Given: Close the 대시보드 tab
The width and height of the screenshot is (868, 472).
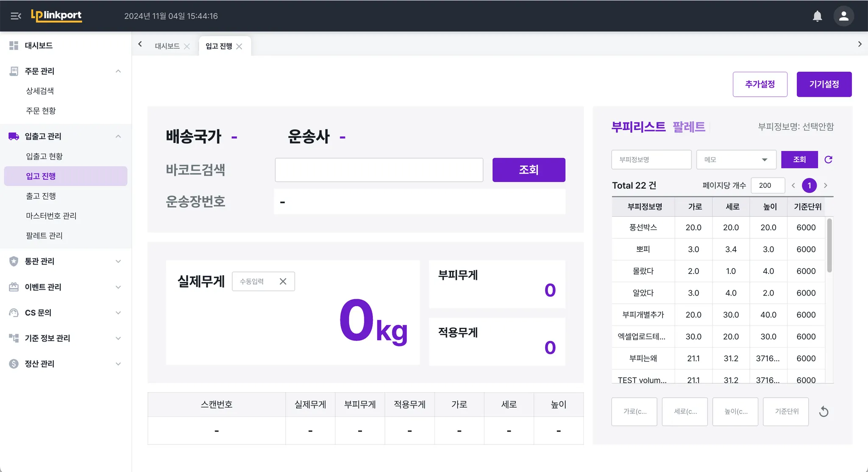Looking at the screenshot, I should (187, 46).
